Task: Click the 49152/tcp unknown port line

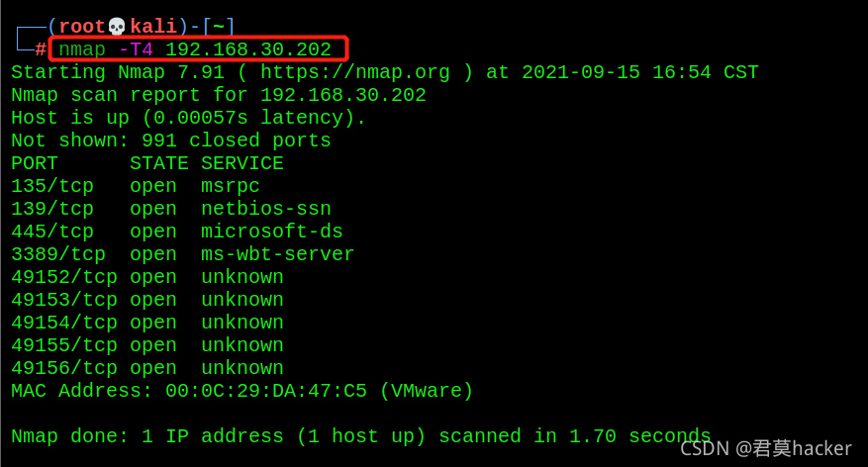Action: tap(147, 277)
